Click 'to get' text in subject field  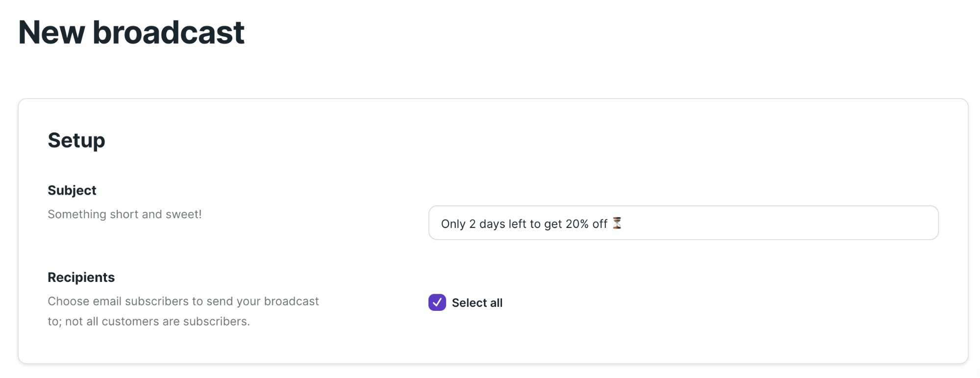point(546,225)
